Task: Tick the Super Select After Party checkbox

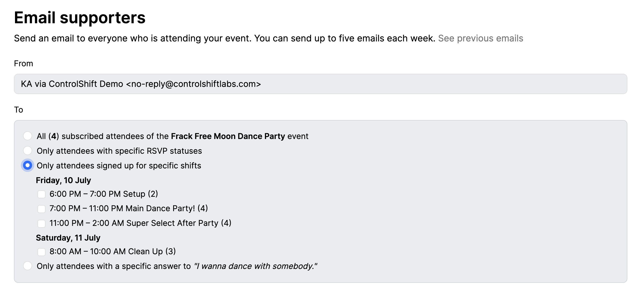Action: pos(41,223)
